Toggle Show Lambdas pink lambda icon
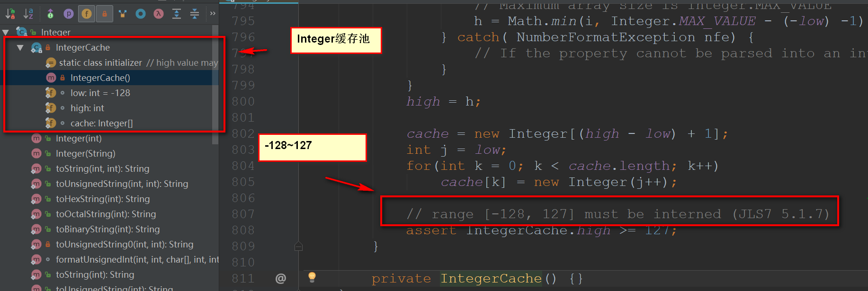Image resolution: width=868 pixels, height=291 pixels. 159,14
